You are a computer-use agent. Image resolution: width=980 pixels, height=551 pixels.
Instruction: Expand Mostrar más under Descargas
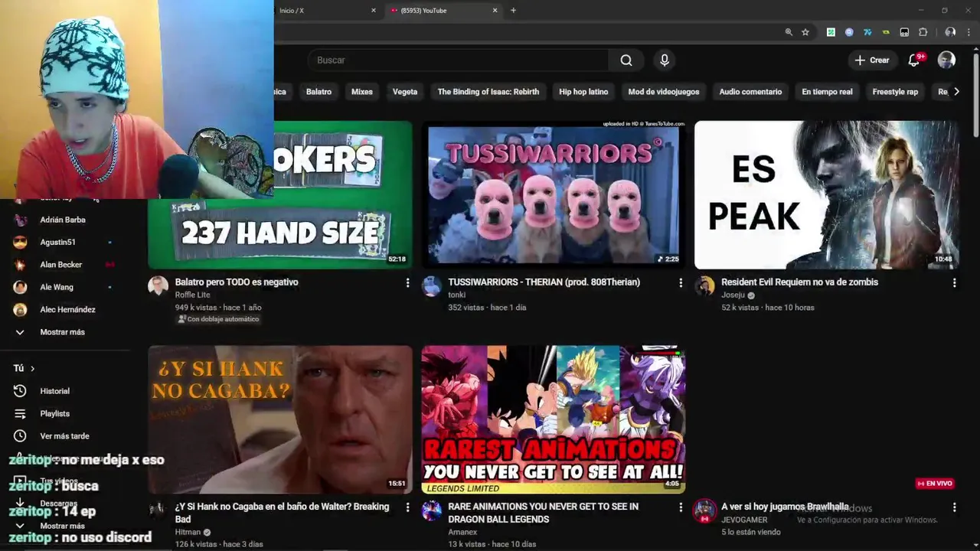pyautogui.click(x=62, y=527)
